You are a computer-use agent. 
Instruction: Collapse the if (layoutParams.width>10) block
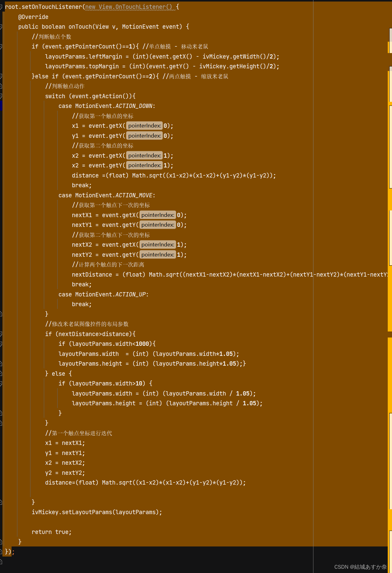click(x=1, y=384)
